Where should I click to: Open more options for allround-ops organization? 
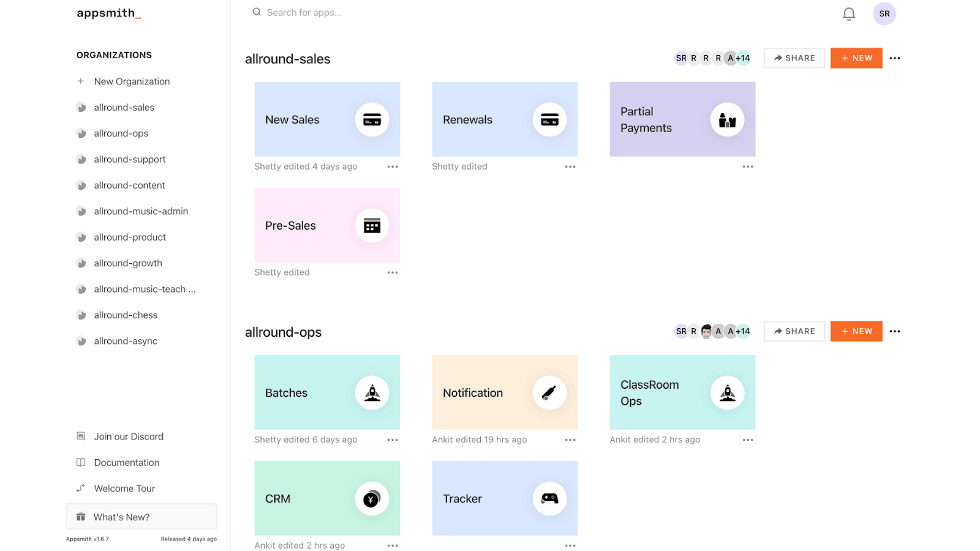895,331
